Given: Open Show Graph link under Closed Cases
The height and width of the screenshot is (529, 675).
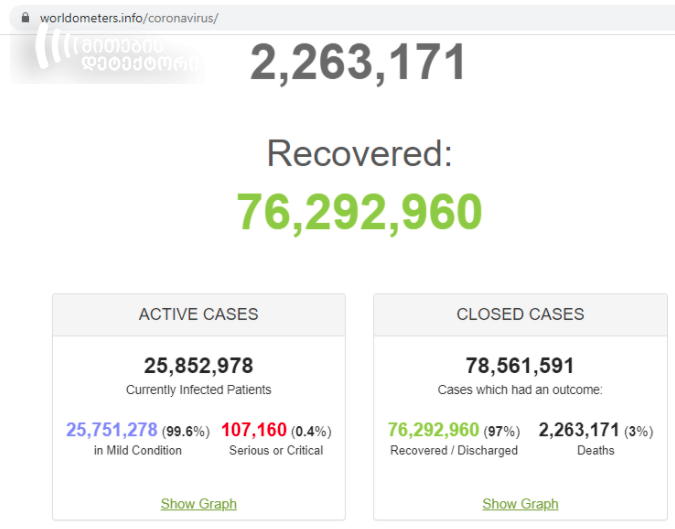Looking at the screenshot, I should tap(520, 504).
